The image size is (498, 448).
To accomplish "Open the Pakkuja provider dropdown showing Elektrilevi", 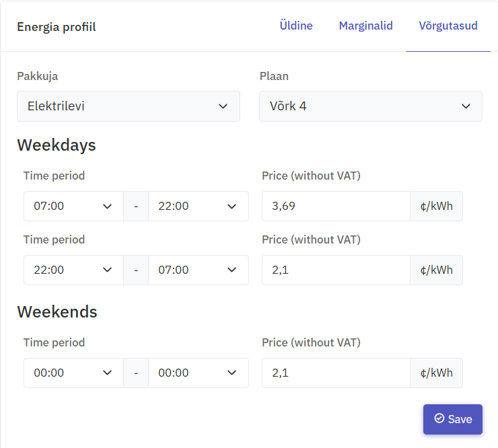I will click(129, 106).
